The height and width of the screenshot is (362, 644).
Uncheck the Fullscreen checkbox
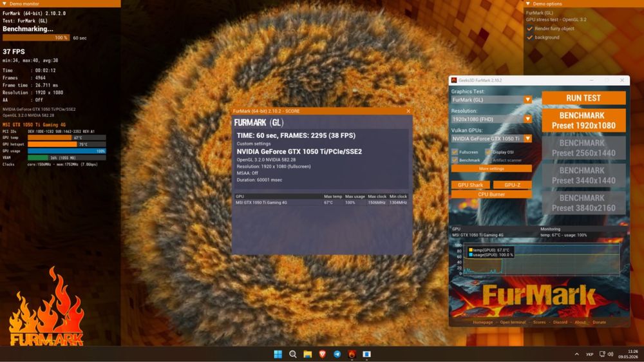click(x=455, y=152)
